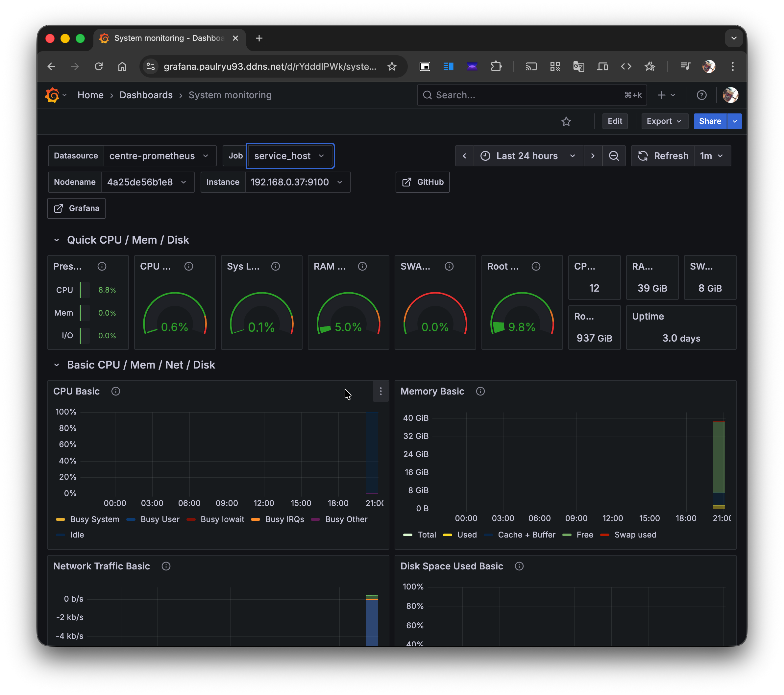
Task: Click the Edit dashboard button
Action: point(614,122)
